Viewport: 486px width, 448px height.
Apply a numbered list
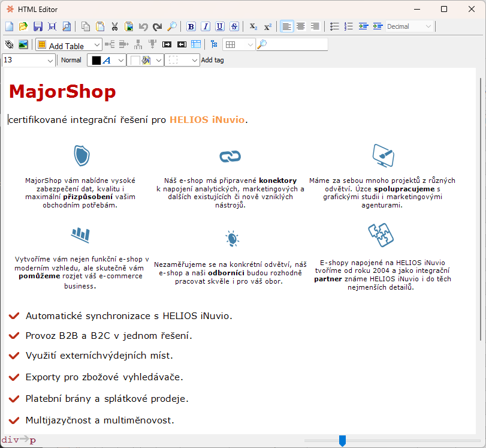coord(349,26)
